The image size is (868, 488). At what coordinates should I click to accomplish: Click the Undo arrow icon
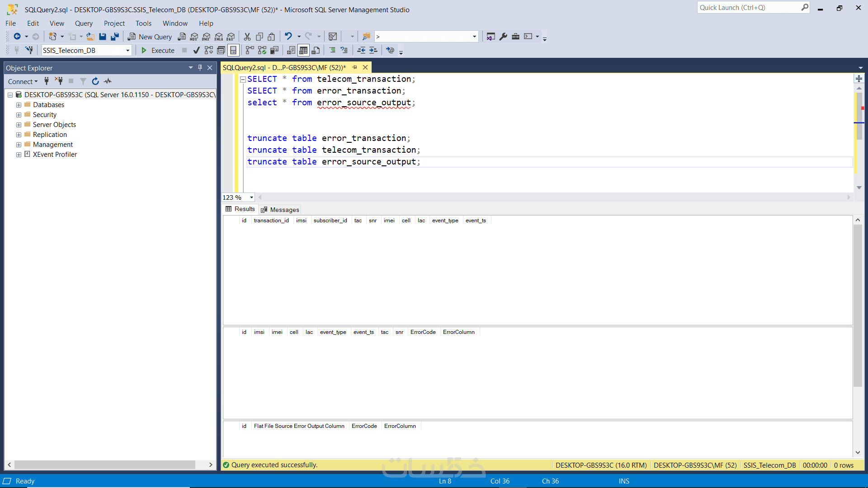(288, 36)
